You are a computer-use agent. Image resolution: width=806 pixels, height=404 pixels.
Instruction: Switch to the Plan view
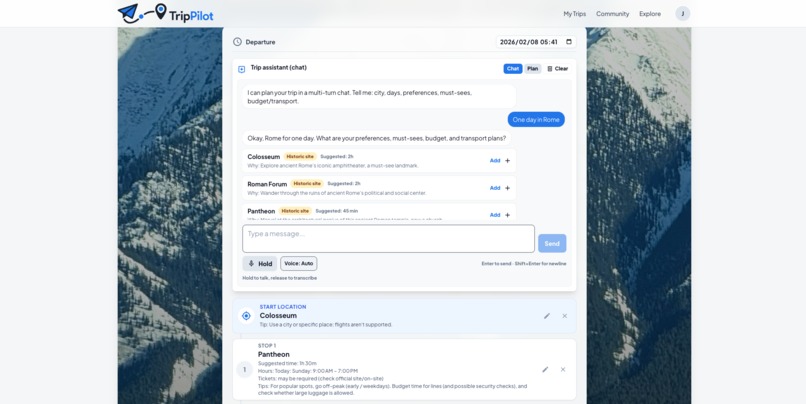point(533,69)
